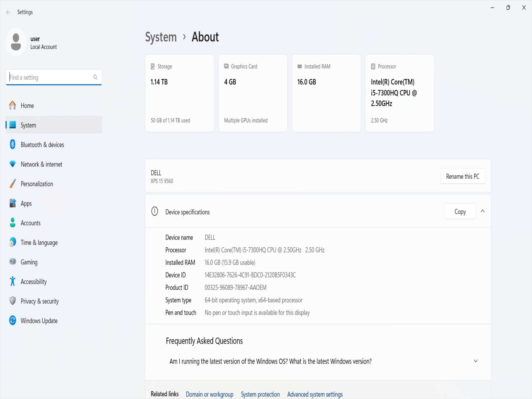Click the back arrow next to Settings
This screenshot has height=399, width=532.
click(8, 12)
